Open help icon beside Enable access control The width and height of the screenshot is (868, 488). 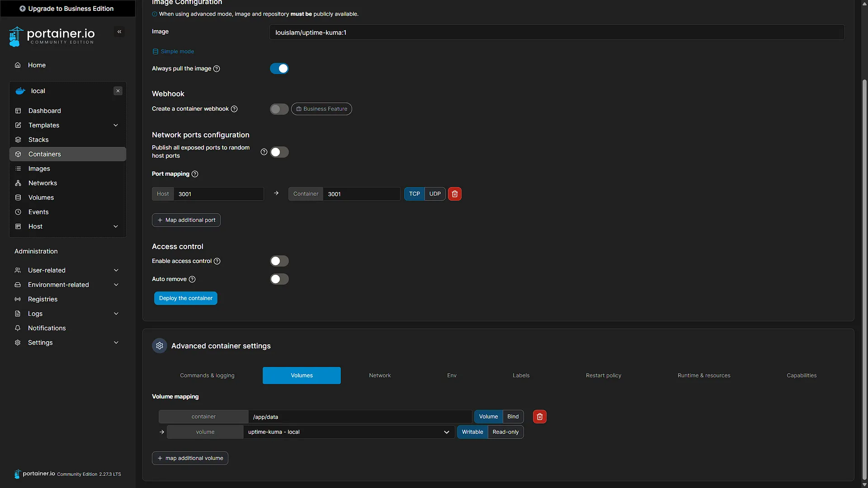pos(217,261)
